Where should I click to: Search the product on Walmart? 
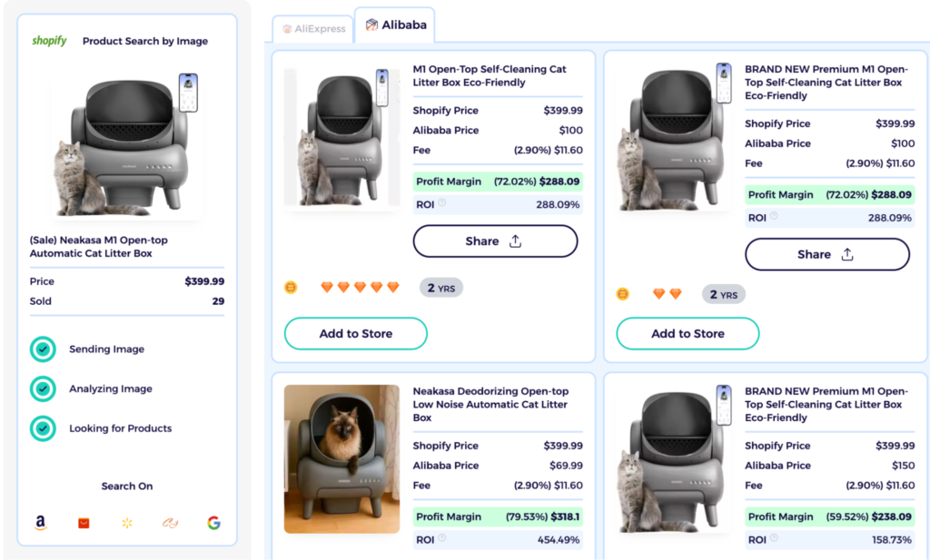[x=126, y=523]
